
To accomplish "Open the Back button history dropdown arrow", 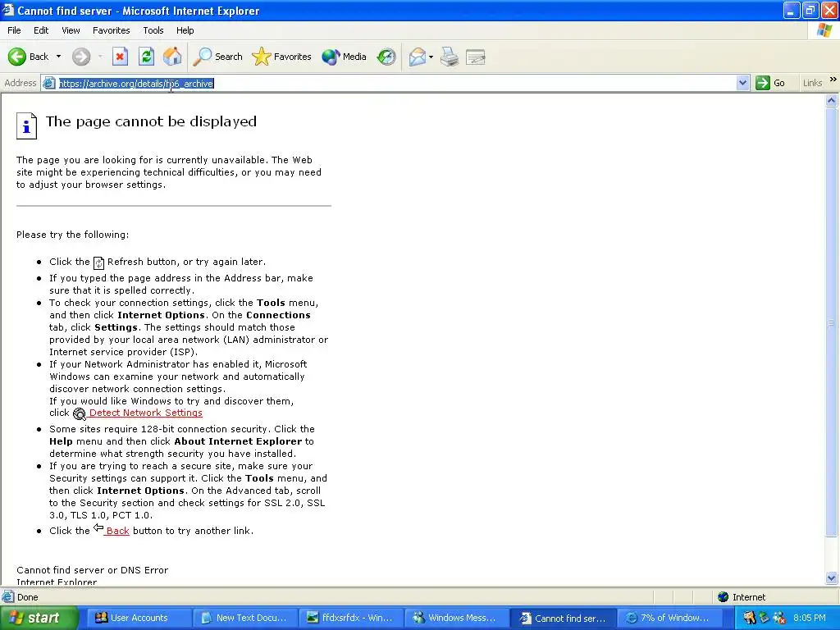I will tap(58, 57).
